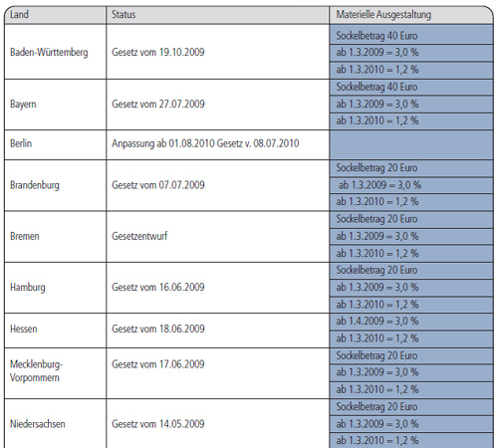Click the Niedersachsen row label
The height and width of the screenshot is (448, 498).
pyautogui.click(x=38, y=424)
